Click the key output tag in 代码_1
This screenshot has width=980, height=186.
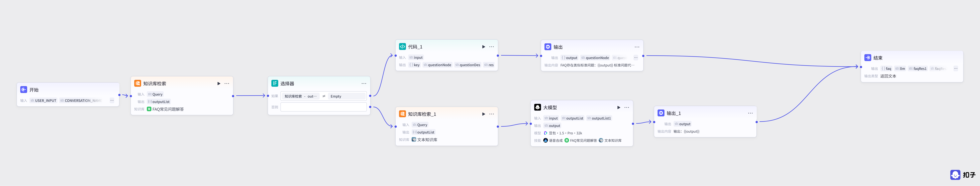(414, 65)
